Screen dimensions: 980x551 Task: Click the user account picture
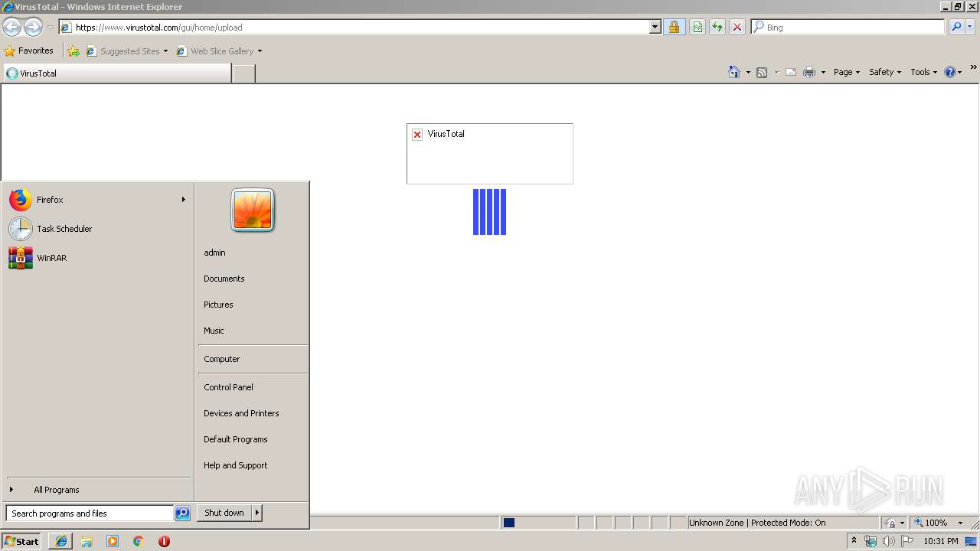coord(253,210)
